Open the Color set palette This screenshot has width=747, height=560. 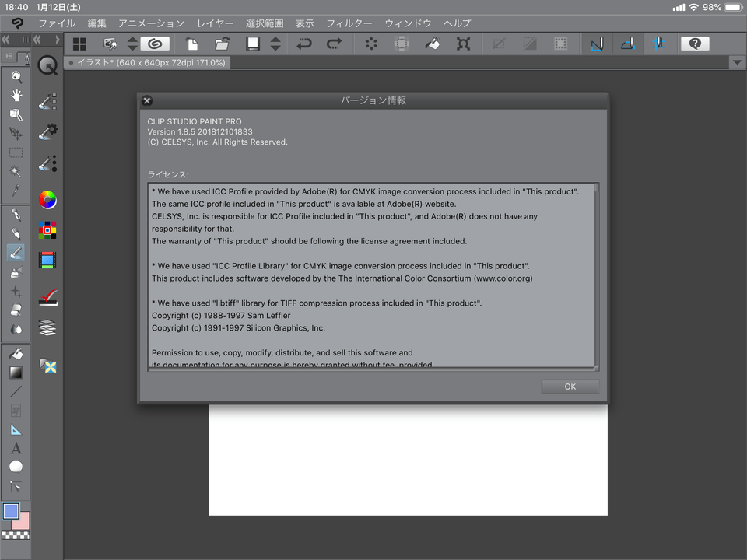47,230
